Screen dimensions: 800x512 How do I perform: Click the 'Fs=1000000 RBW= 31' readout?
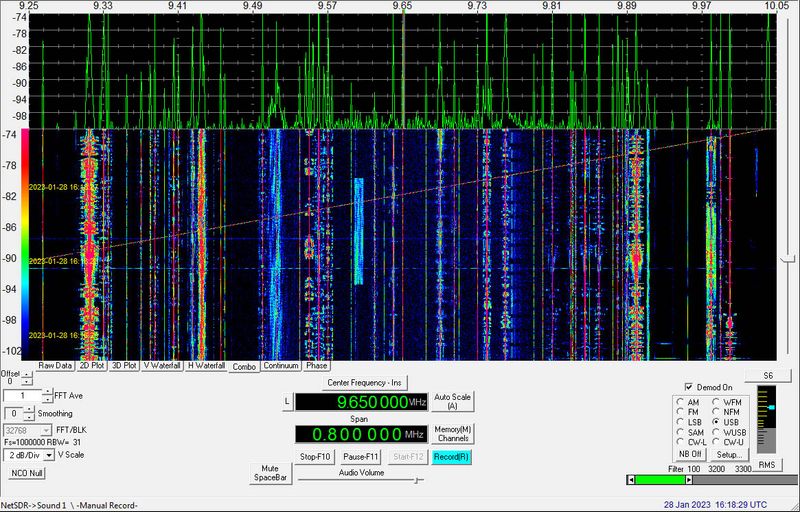[42, 442]
